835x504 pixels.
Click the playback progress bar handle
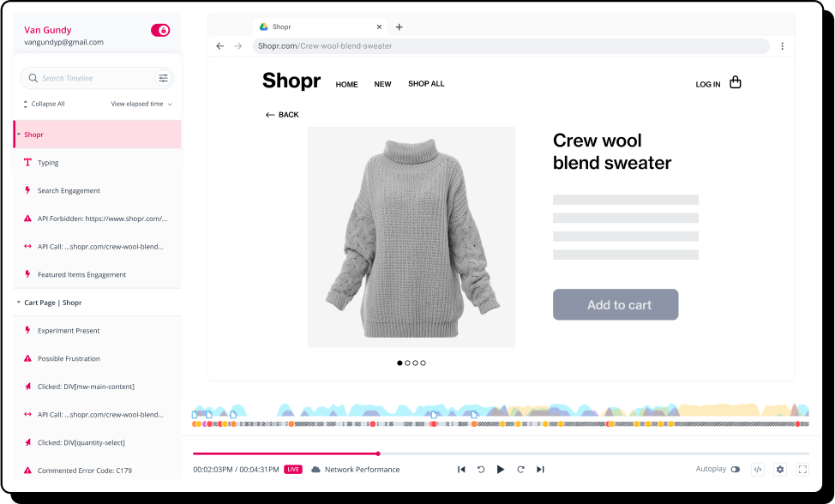[378, 453]
